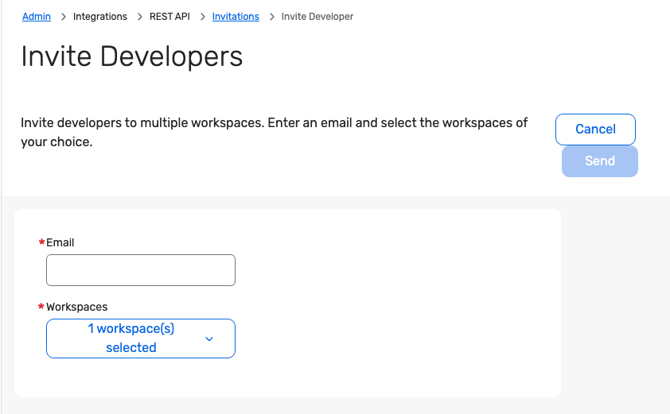This screenshot has width=670, height=414.
Task: Click the chevron separator after Admin
Action: [x=62, y=17]
